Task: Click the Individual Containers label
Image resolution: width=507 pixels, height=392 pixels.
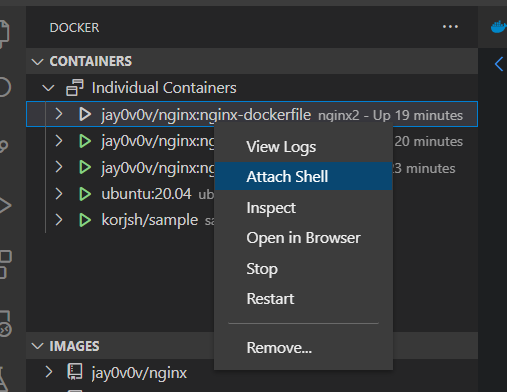Action: coord(164,88)
